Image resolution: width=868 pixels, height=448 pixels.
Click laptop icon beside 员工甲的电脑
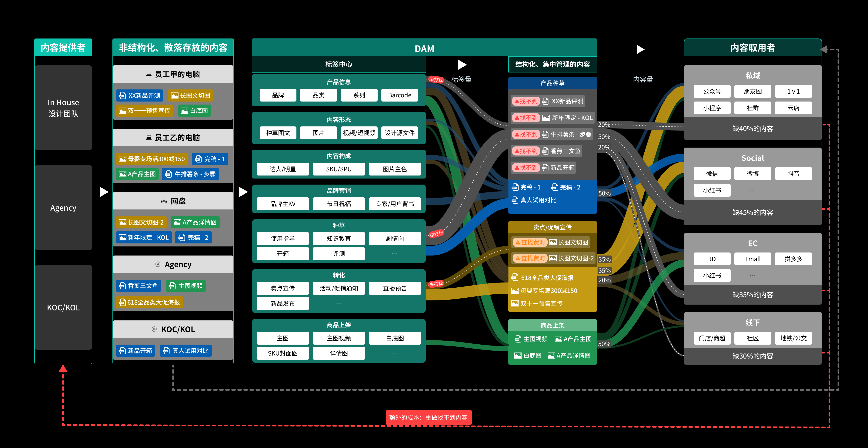click(149, 74)
